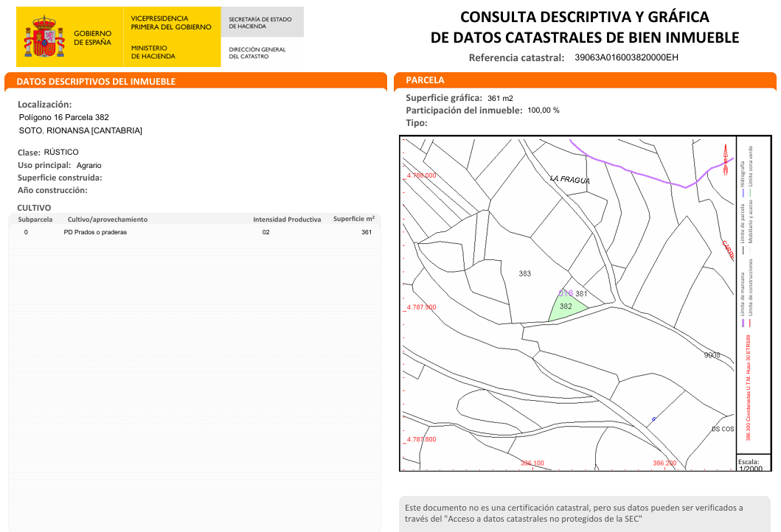Click the Intensidad Productiva column header

click(287, 220)
